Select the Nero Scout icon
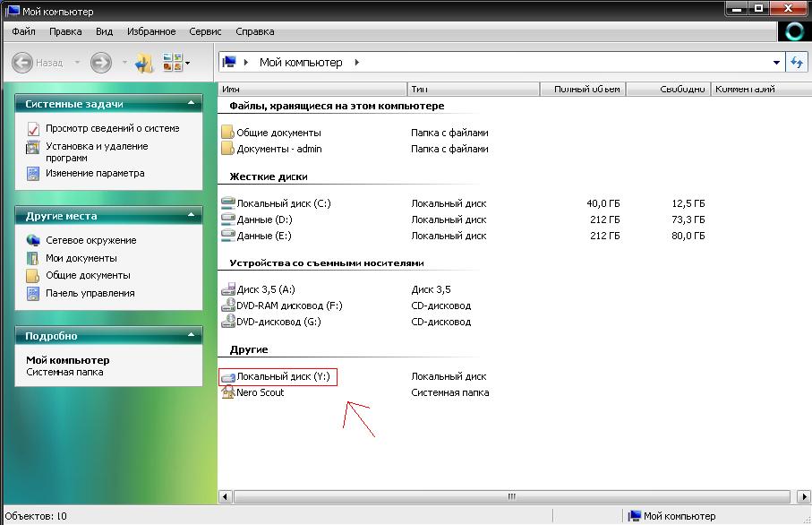Screen dimensions: 812x525 [228, 392]
